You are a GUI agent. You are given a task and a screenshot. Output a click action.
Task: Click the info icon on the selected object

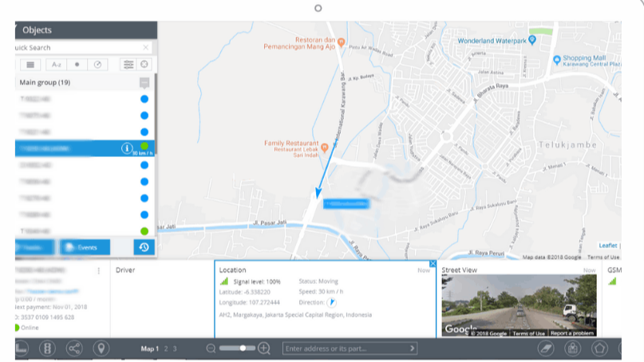(x=126, y=148)
